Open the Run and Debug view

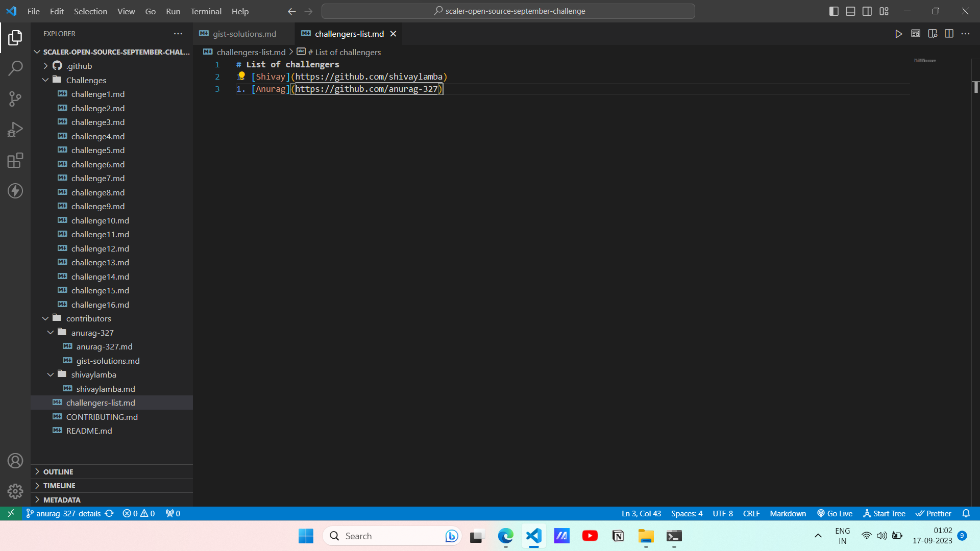click(x=15, y=130)
